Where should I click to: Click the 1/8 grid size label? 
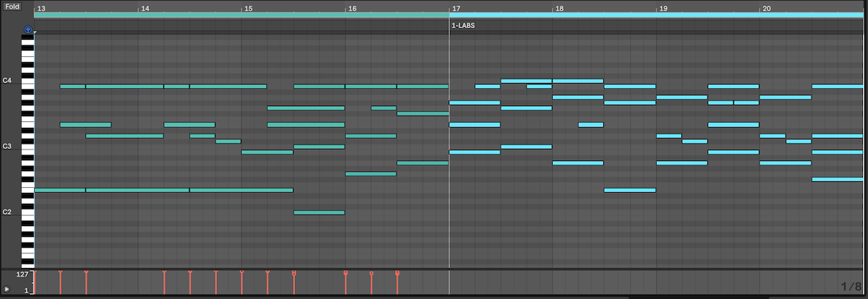(851, 287)
